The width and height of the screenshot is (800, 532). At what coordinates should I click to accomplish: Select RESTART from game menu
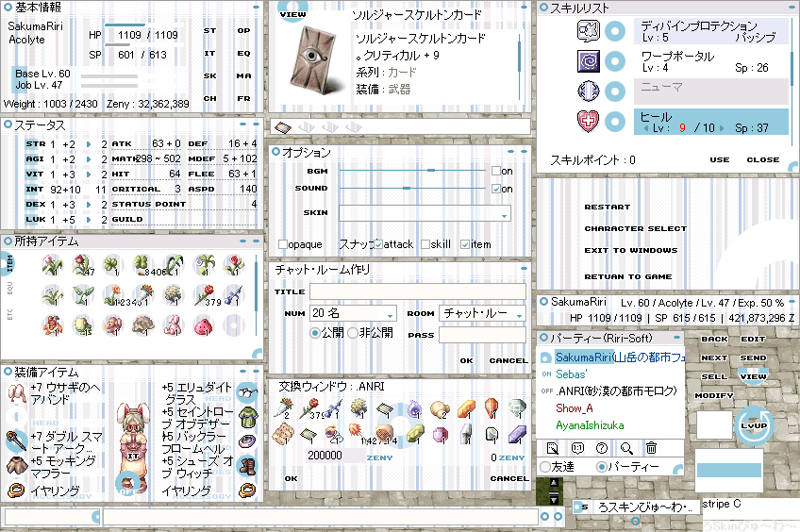(608, 208)
